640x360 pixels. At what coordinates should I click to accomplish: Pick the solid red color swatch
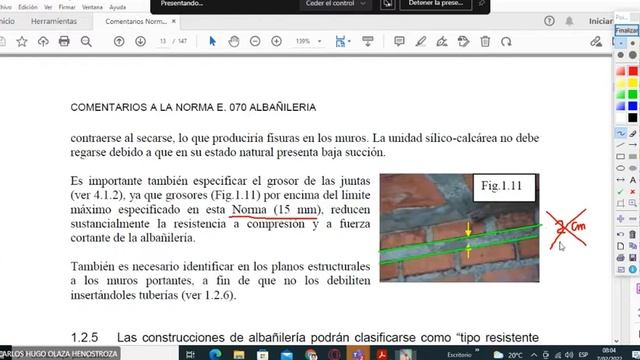(x=633, y=71)
